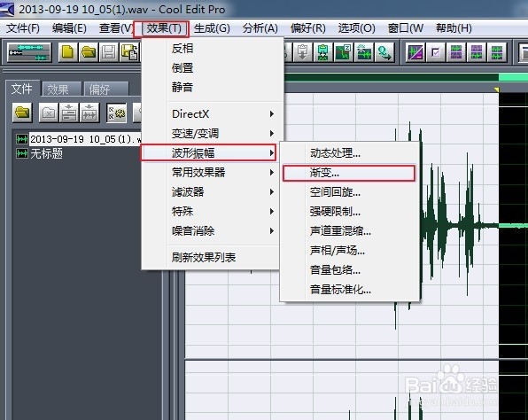The height and width of the screenshot is (420, 528).
Task: Open the 查看(V) menu
Action: coord(116,28)
